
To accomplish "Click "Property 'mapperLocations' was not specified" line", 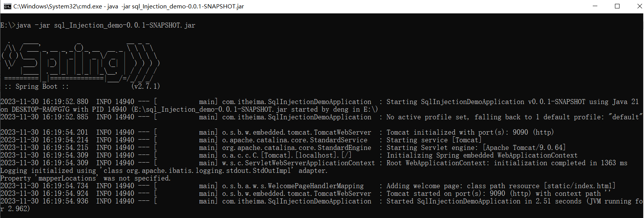I will tap(86, 178).
